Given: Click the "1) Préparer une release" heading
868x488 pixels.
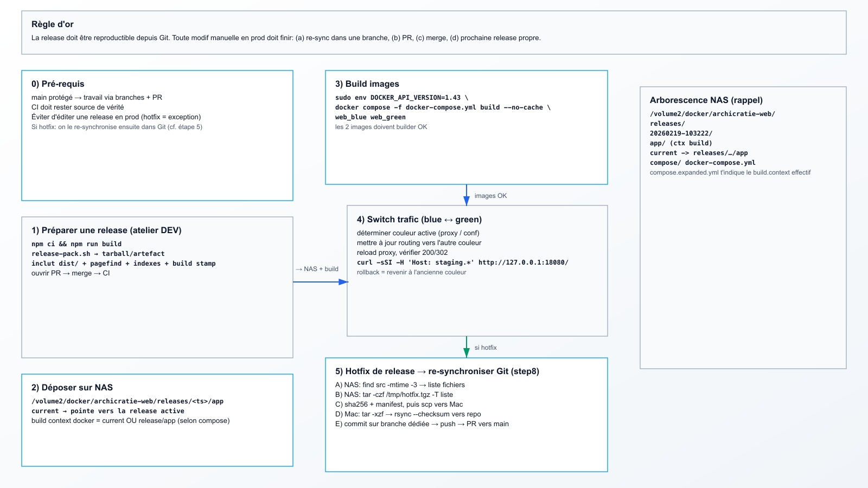Looking at the screenshot, I should (106, 230).
